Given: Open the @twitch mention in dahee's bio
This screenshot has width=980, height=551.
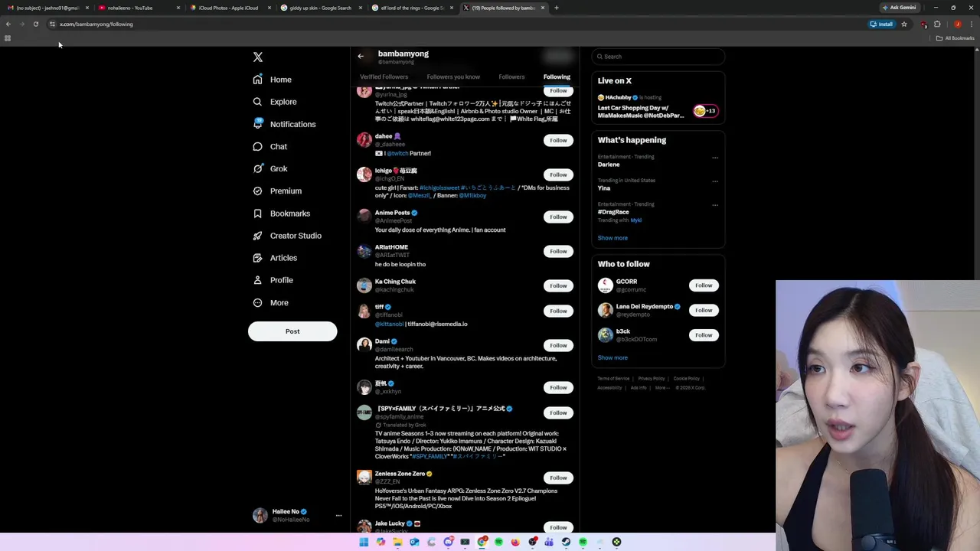Looking at the screenshot, I should point(397,153).
